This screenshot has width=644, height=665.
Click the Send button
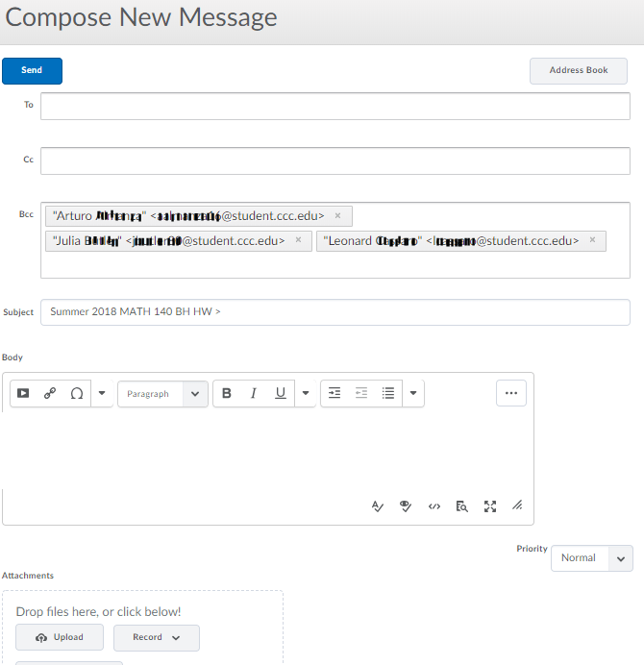tap(33, 71)
